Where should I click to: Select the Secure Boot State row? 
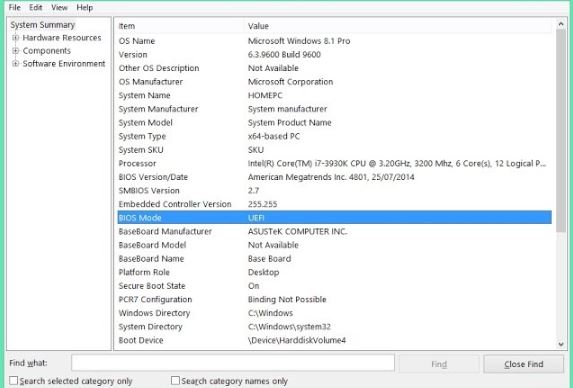click(x=334, y=286)
